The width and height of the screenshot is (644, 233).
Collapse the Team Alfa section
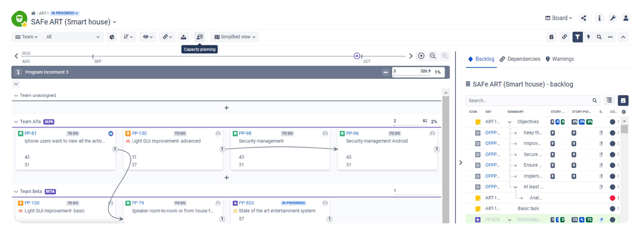point(16,122)
